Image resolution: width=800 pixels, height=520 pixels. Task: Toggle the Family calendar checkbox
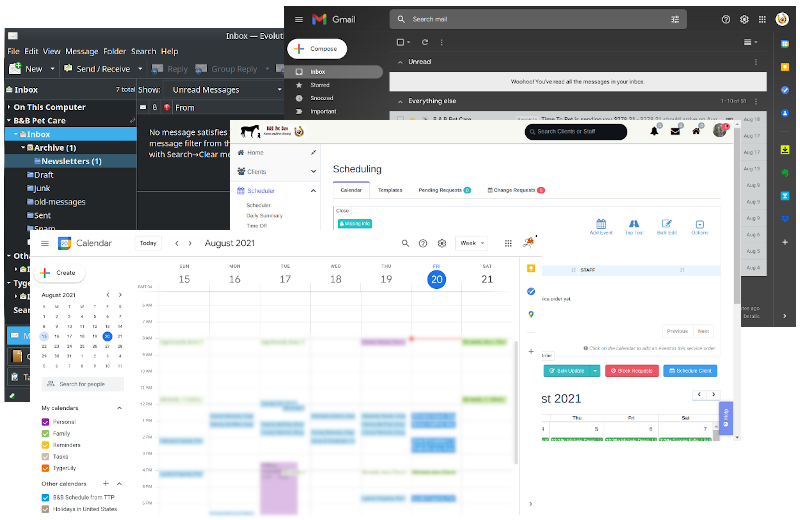[x=45, y=434]
